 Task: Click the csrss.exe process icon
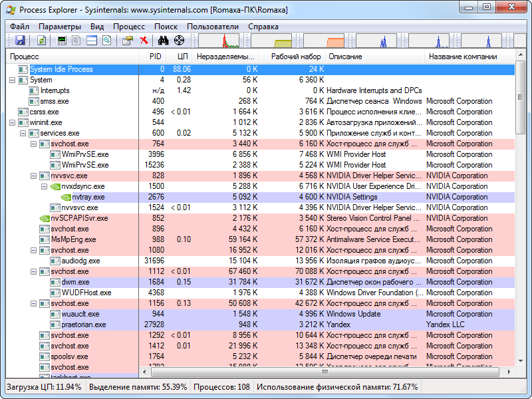pos(23,112)
